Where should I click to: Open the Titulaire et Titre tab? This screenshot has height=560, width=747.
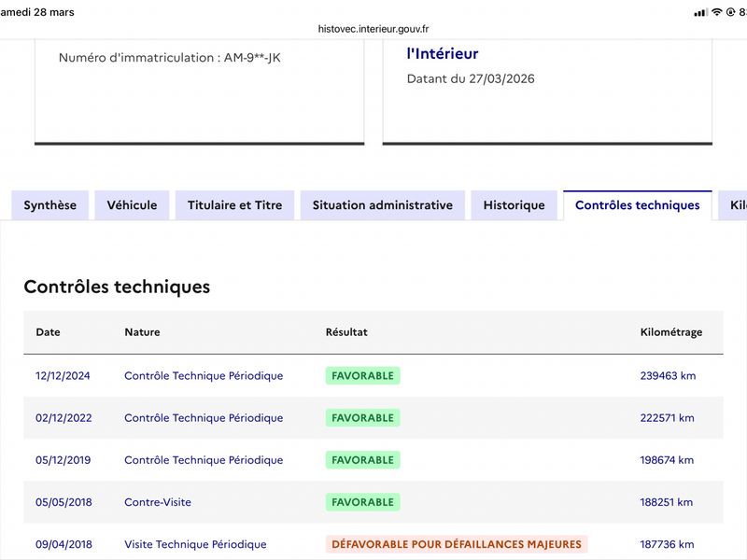click(x=234, y=205)
